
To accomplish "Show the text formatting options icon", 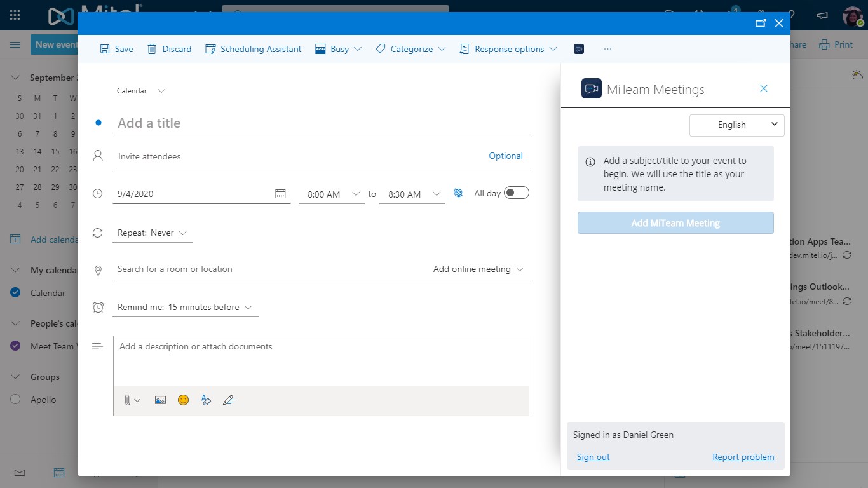I will tap(206, 400).
